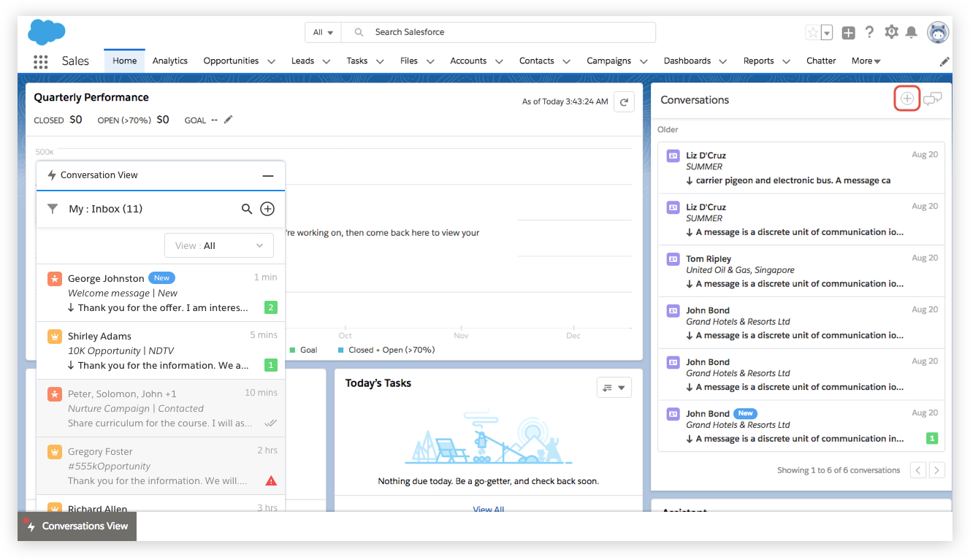
Task: Open the Chatter tab
Action: [x=821, y=61]
